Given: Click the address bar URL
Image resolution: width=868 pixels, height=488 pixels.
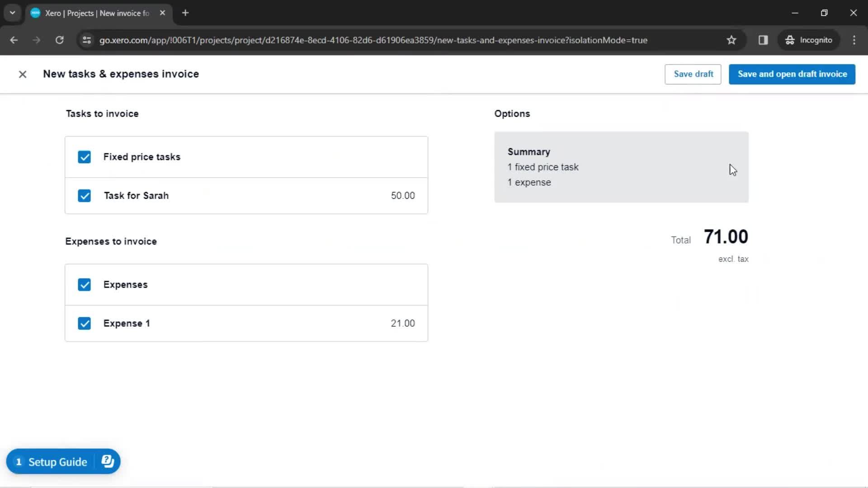Looking at the screenshot, I should click(x=373, y=40).
